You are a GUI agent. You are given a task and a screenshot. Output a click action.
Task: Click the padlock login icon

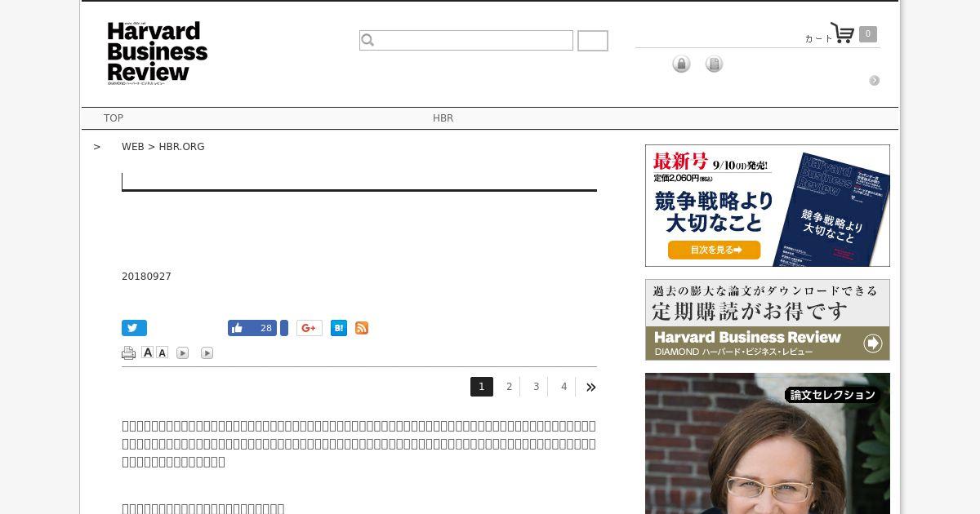[681, 64]
